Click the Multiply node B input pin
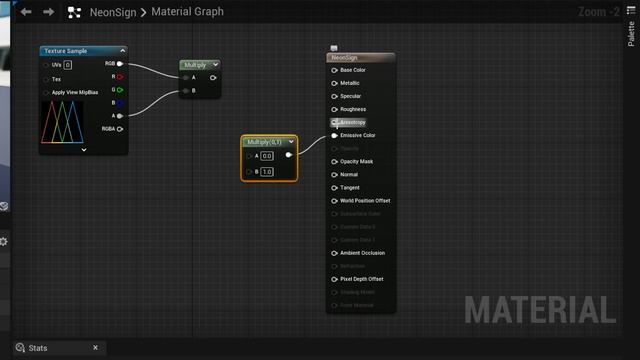The height and width of the screenshot is (360, 640). 186,91
